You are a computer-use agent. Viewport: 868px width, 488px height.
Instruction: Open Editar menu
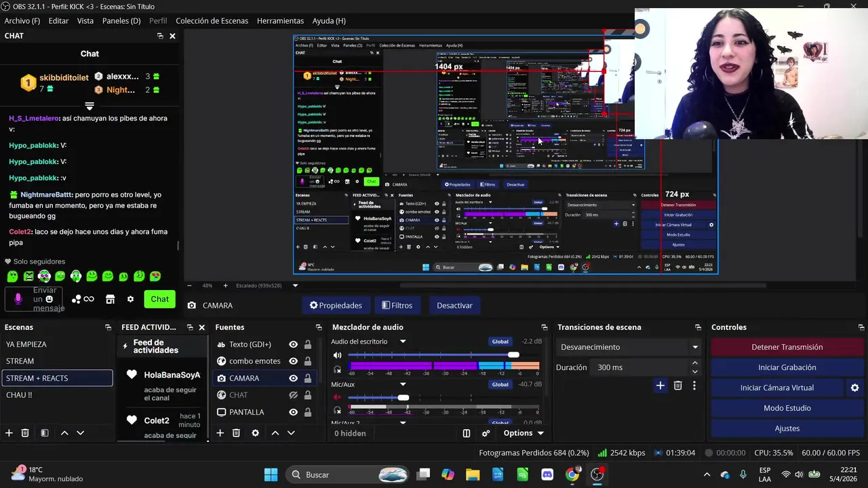58,21
